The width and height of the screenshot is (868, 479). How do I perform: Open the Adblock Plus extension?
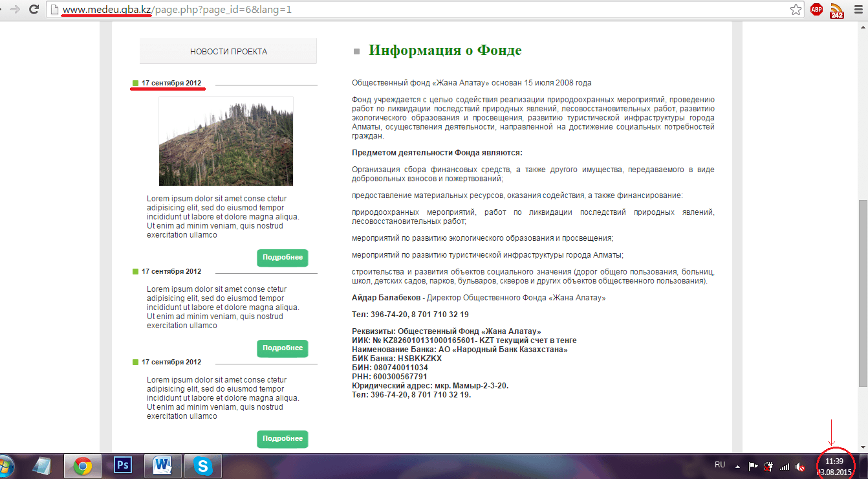(x=816, y=10)
